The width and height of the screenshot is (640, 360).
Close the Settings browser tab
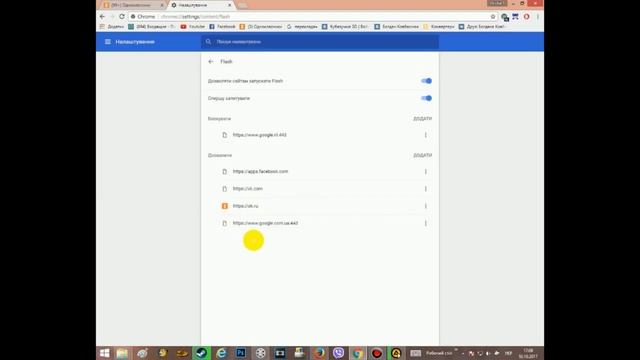229,5
